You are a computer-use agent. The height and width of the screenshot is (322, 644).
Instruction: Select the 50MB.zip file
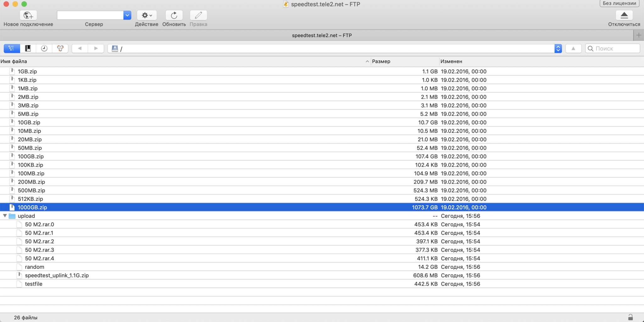(322, 148)
